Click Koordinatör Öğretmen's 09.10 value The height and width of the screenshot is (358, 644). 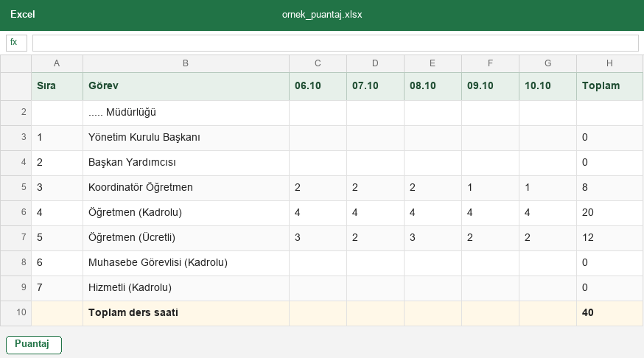click(x=491, y=188)
